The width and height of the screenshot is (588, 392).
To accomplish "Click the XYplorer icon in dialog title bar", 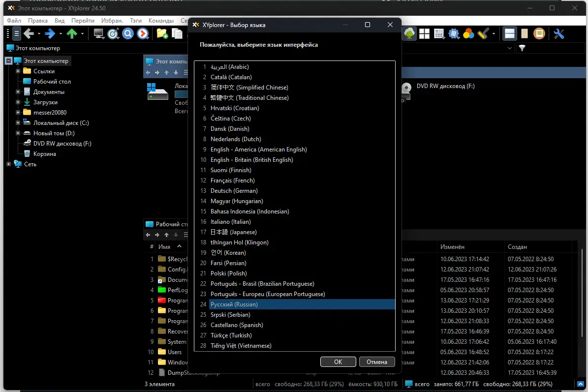I will 196,25.
